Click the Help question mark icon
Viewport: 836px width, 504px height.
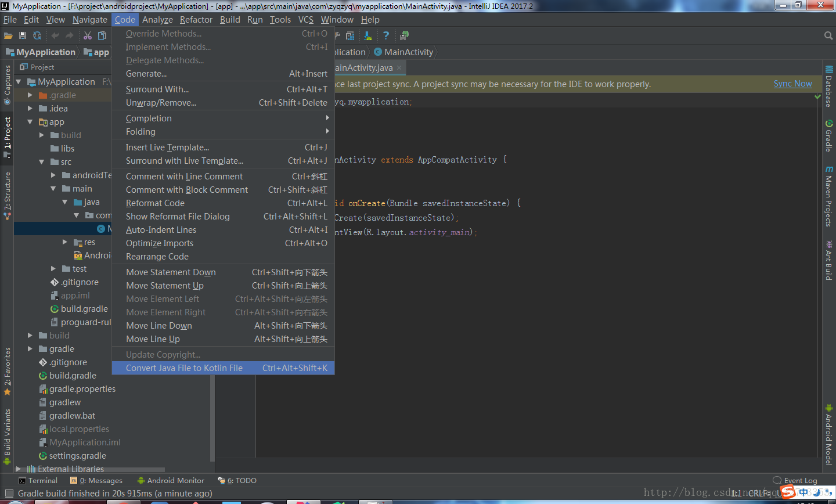(x=386, y=36)
